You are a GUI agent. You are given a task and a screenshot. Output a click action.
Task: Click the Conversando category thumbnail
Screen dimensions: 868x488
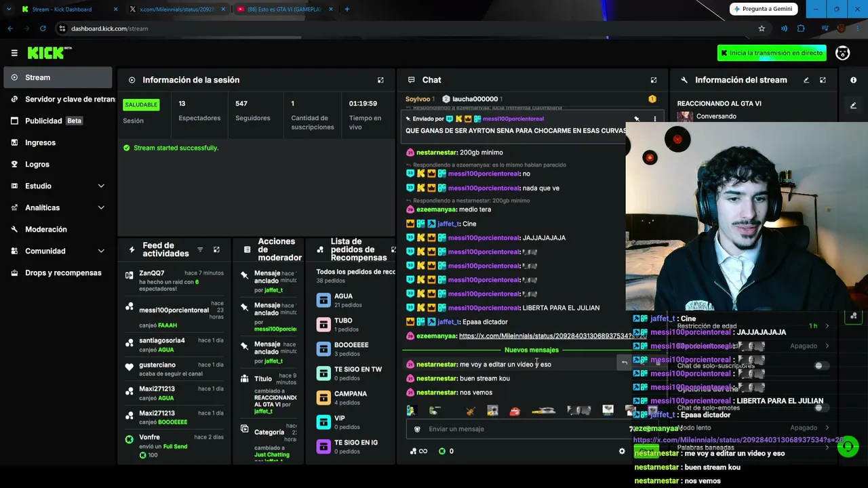685,117
